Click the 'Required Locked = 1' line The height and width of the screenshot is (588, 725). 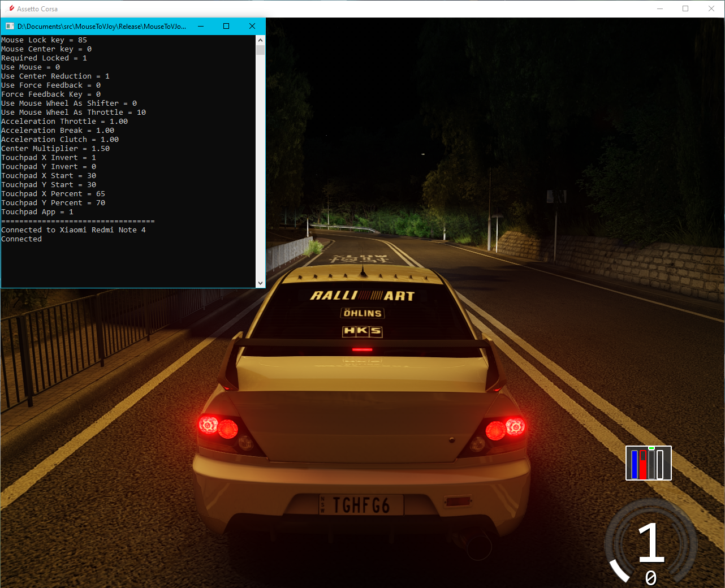tap(44, 58)
